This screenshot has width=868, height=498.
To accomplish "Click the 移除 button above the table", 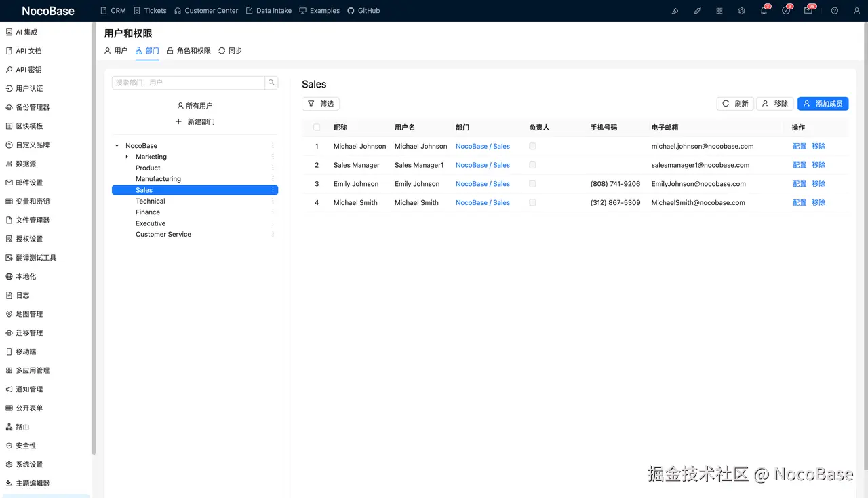I will (x=775, y=104).
